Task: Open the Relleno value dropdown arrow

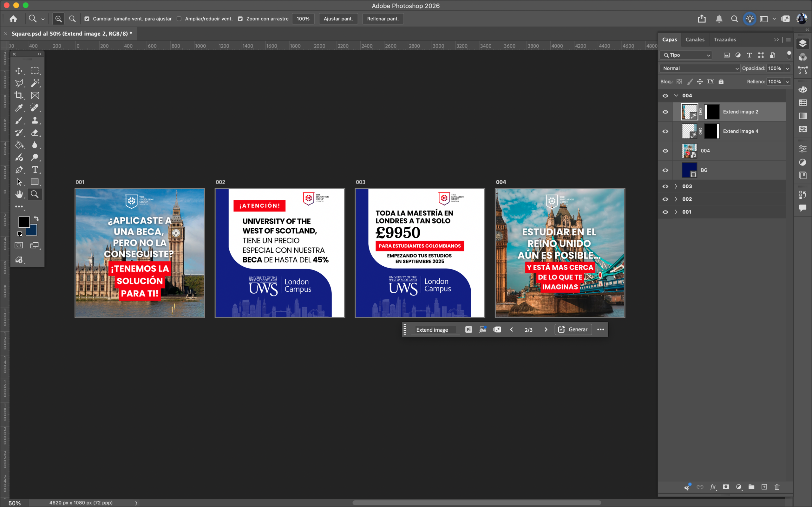Action: [788, 81]
